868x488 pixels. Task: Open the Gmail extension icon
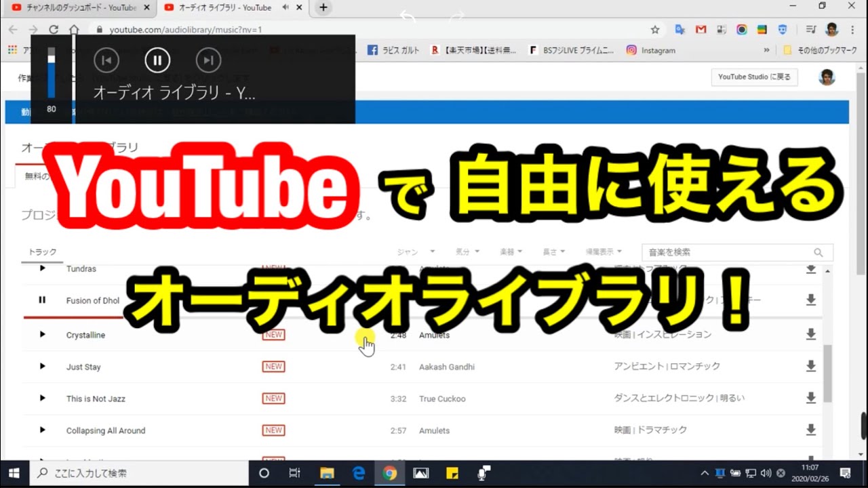coord(701,30)
